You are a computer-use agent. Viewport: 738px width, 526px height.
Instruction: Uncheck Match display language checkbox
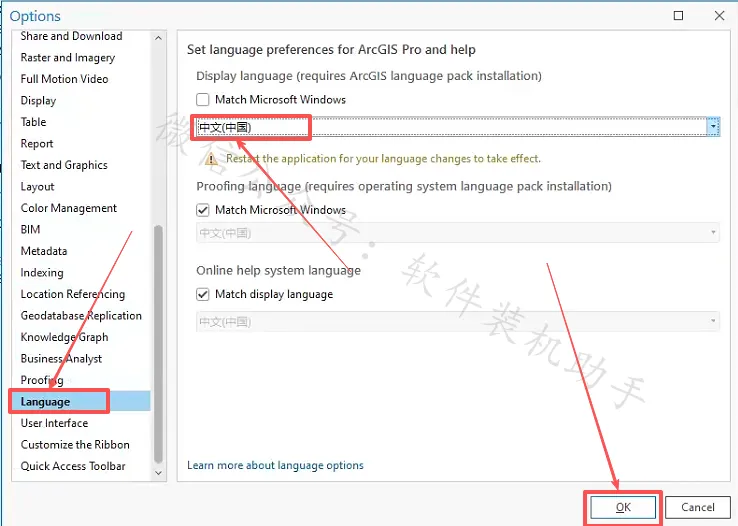(203, 295)
